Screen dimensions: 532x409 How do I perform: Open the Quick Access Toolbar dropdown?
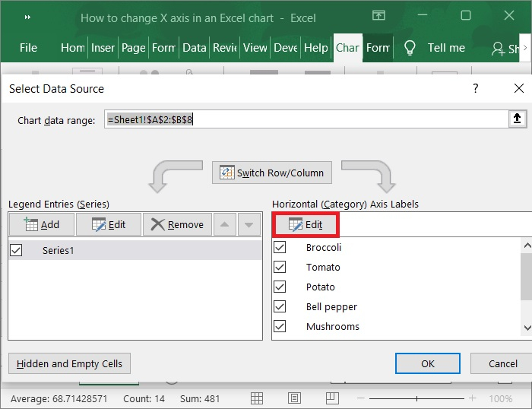point(27,17)
